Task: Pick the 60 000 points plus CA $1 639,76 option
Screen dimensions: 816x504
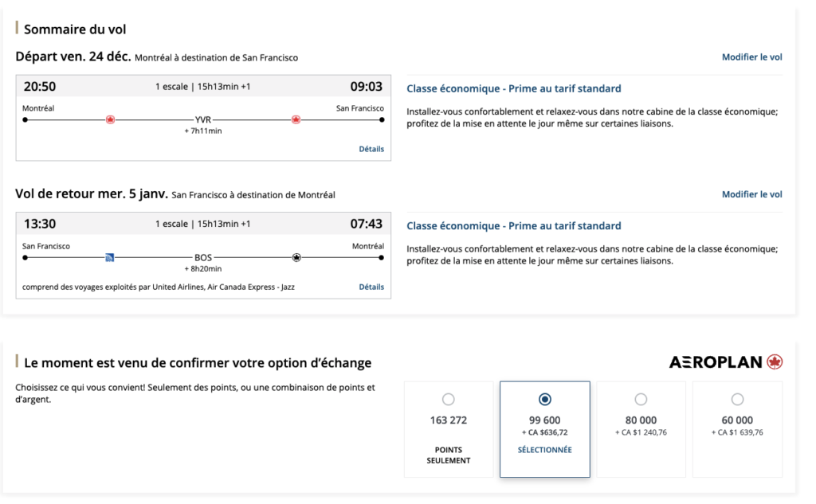Action: [x=737, y=399]
